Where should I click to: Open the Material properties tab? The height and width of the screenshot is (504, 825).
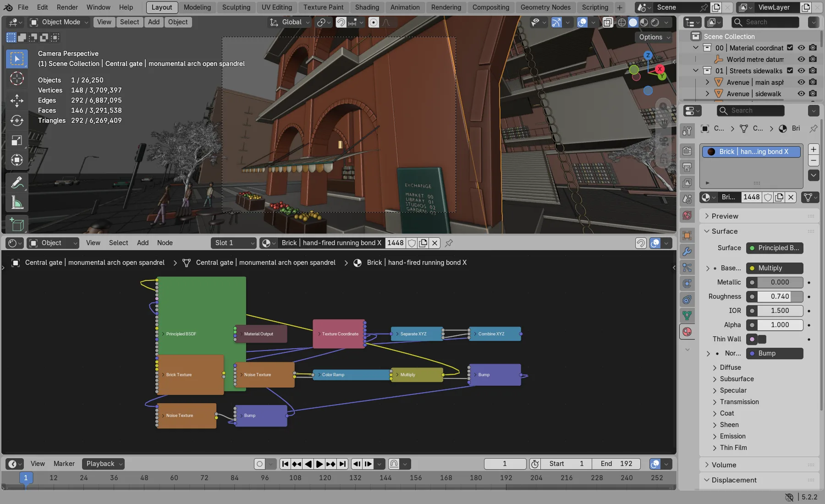687,332
